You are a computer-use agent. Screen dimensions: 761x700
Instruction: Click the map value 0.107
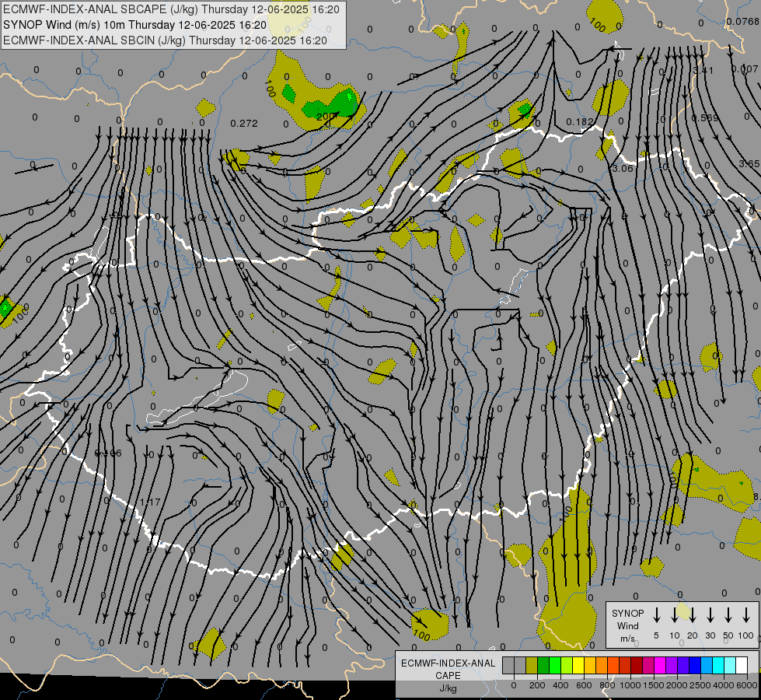[745, 68]
